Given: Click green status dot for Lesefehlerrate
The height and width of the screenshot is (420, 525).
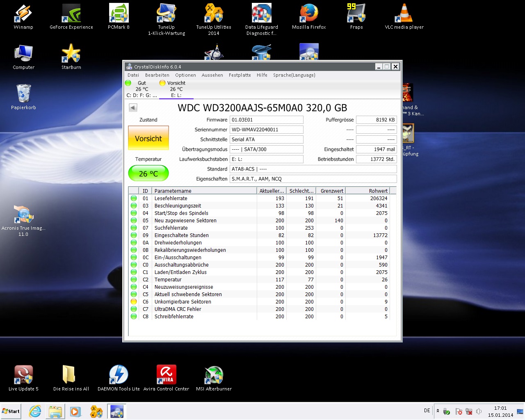Looking at the screenshot, I should click(134, 198).
